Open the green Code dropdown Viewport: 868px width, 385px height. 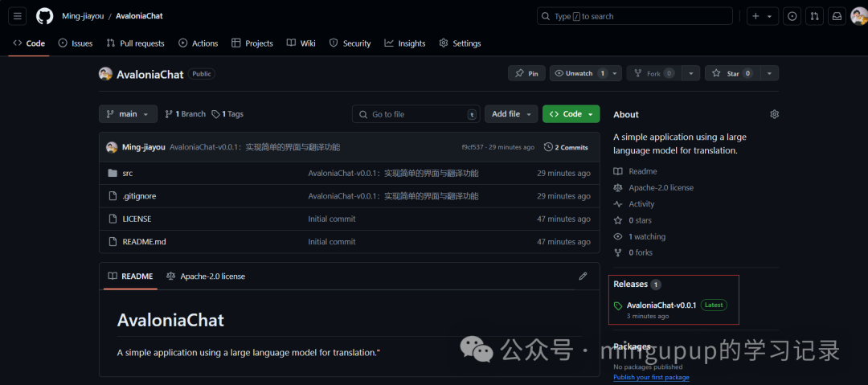click(571, 114)
